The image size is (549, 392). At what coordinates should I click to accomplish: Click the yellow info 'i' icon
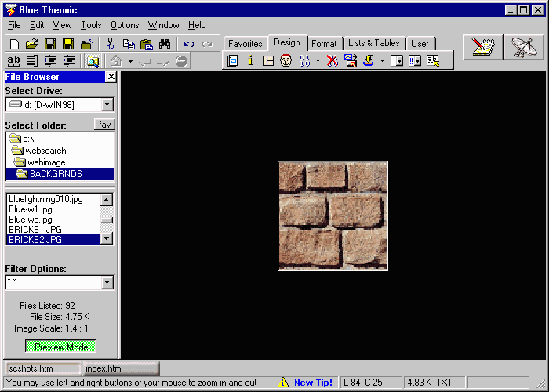250,60
